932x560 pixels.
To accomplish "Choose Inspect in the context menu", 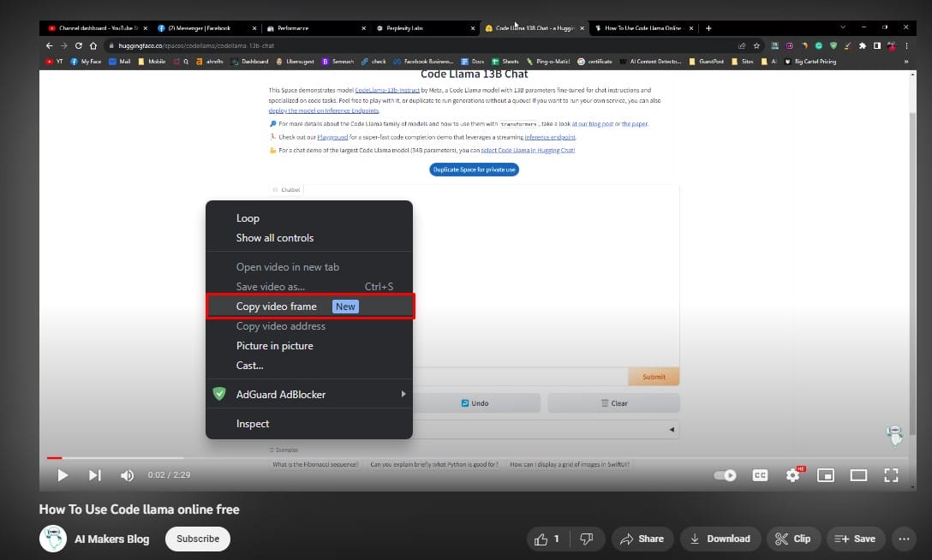I will (309, 423).
